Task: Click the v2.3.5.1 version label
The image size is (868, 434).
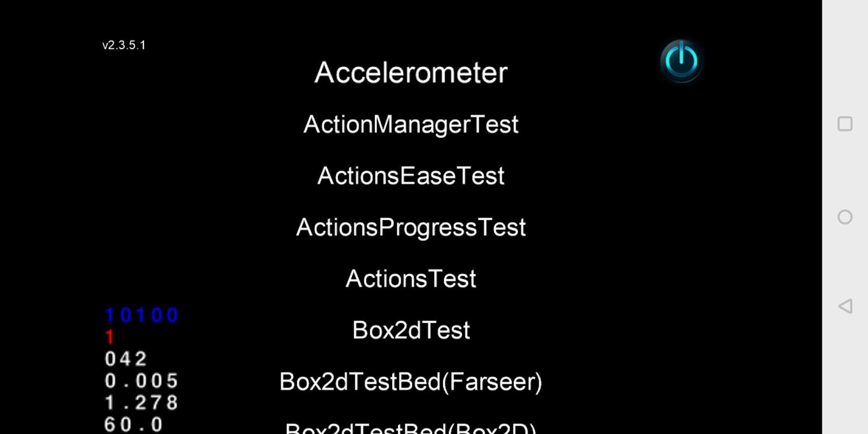Action: pyautogui.click(x=124, y=45)
